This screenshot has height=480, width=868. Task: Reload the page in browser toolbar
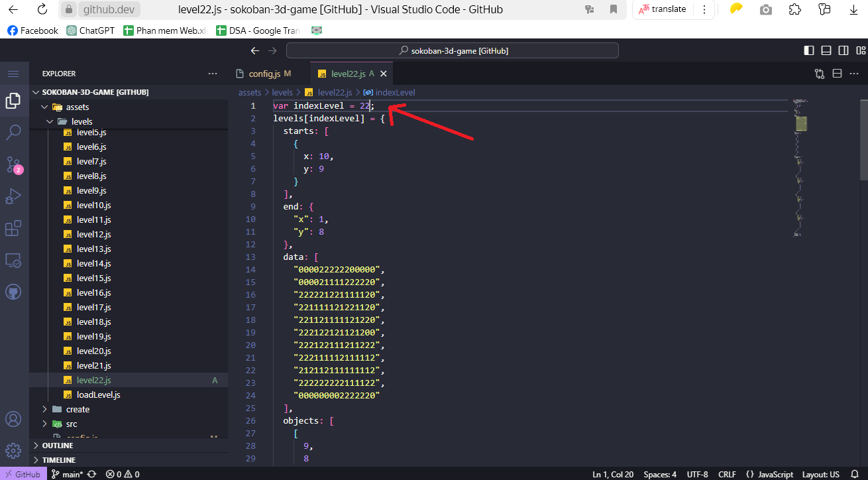pyautogui.click(x=42, y=9)
